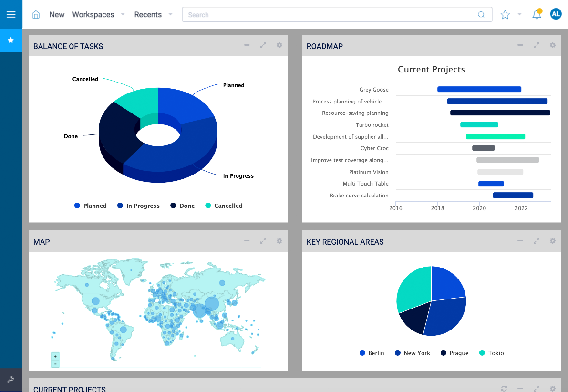Toggle Berlin series in Key Regional Areas legend

(372, 353)
